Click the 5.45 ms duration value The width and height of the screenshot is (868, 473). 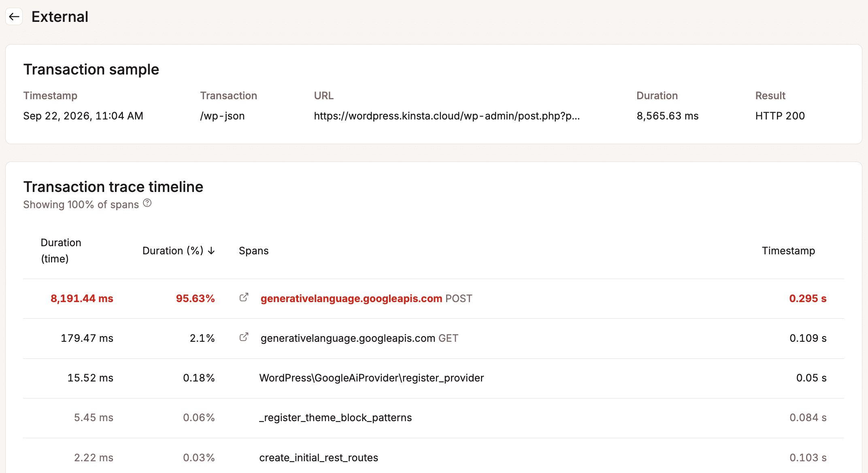pyautogui.click(x=94, y=418)
